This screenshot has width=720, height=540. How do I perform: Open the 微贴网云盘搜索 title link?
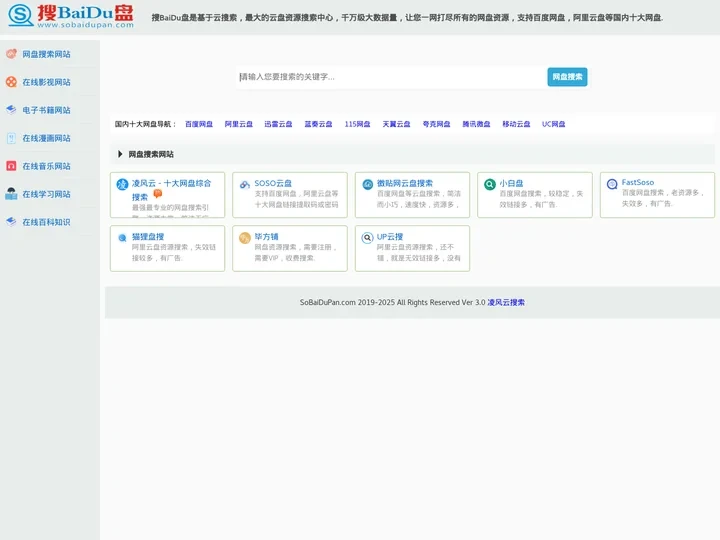405,183
